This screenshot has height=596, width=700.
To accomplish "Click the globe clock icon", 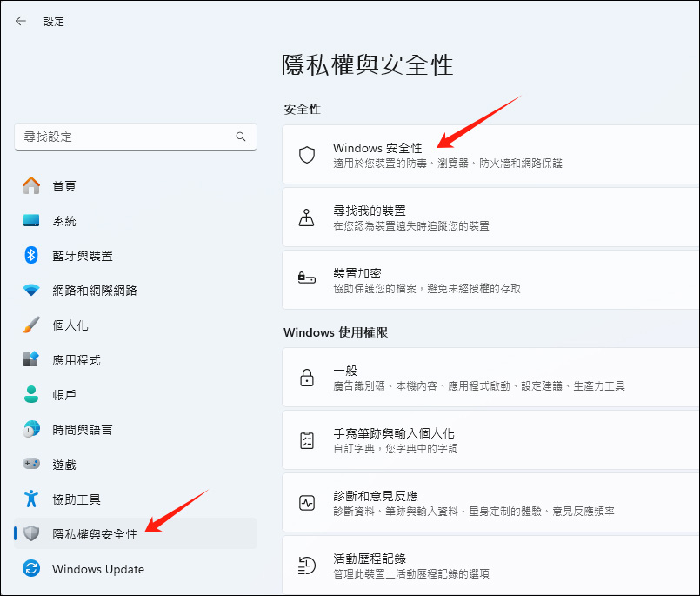I will 31,429.
